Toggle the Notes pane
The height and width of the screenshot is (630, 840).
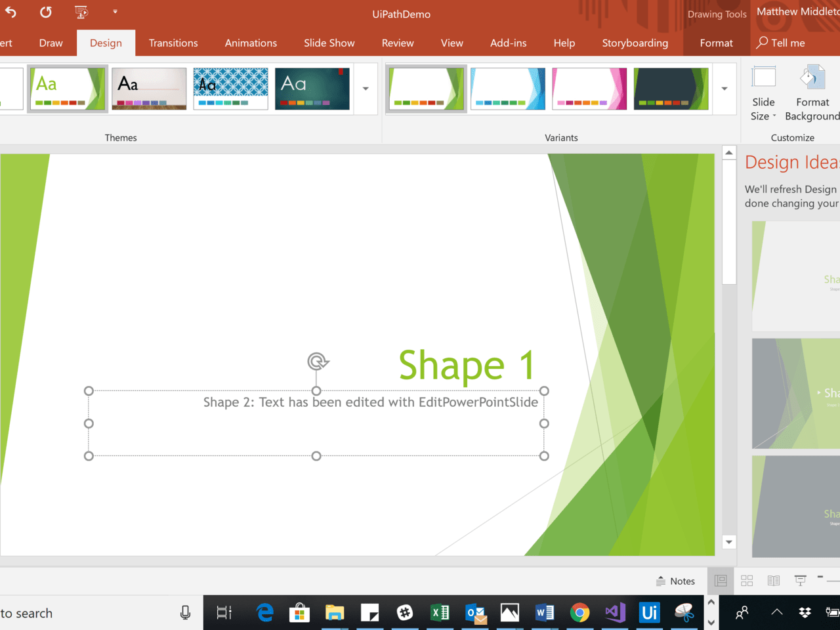click(x=676, y=580)
